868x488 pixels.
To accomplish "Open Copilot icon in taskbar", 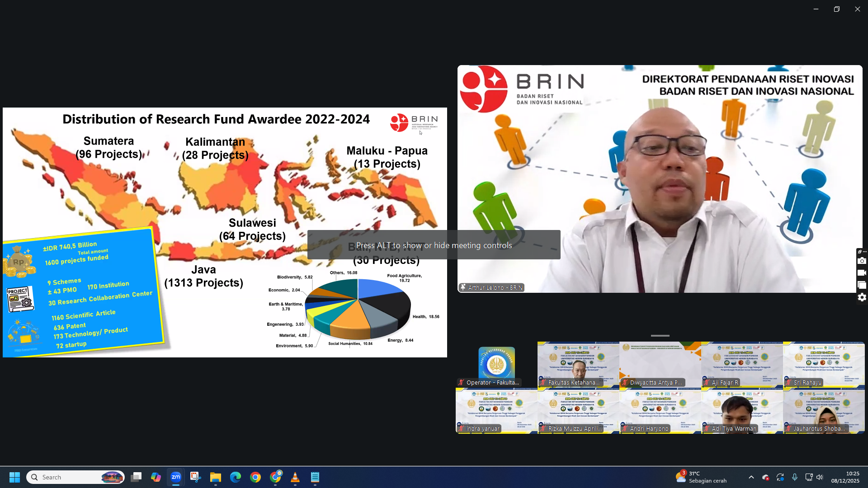I will tap(156, 477).
